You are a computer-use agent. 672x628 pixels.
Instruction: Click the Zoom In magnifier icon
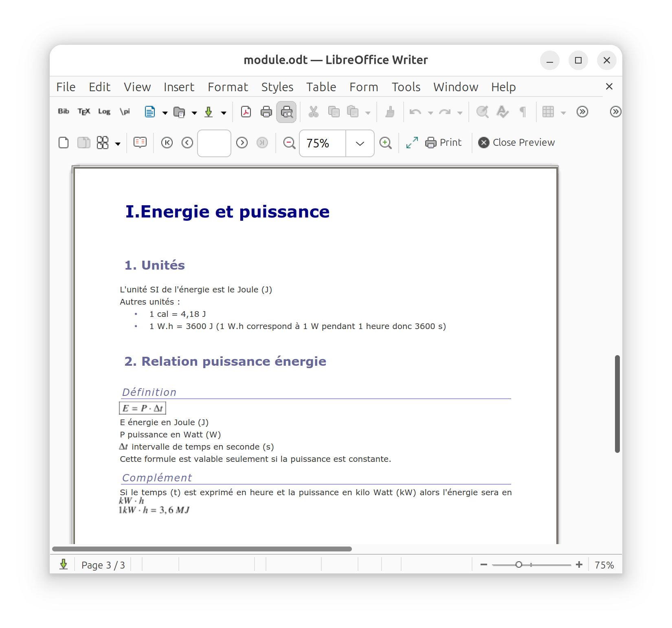click(x=385, y=143)
